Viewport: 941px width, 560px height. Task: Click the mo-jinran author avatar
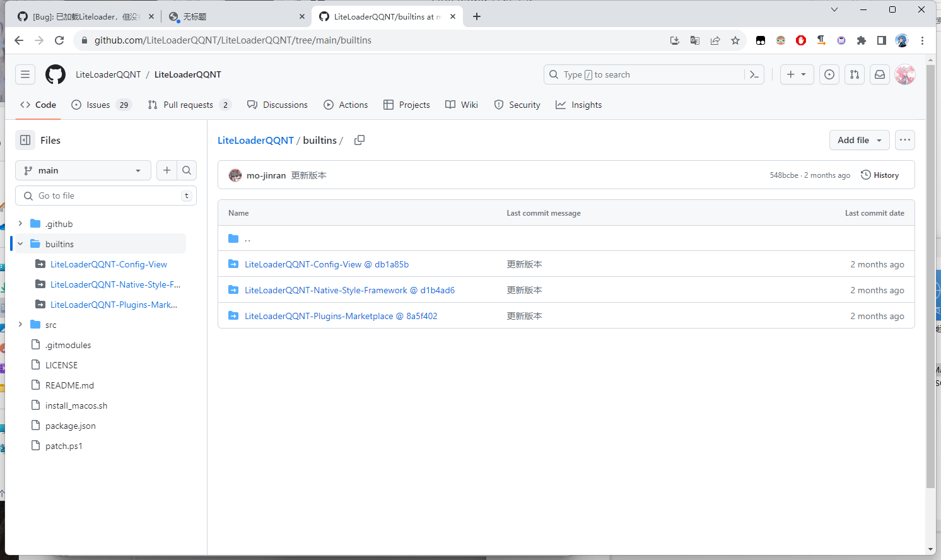pyautogui.click(x=235, y=175)
